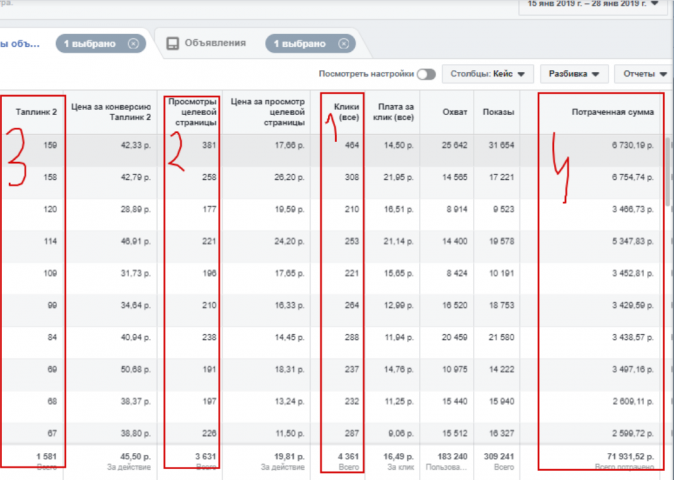Click the cost per click 14,50 р.
Viewport: 674px width, 480px height.
pyautogui.click(x=398, y=146)
